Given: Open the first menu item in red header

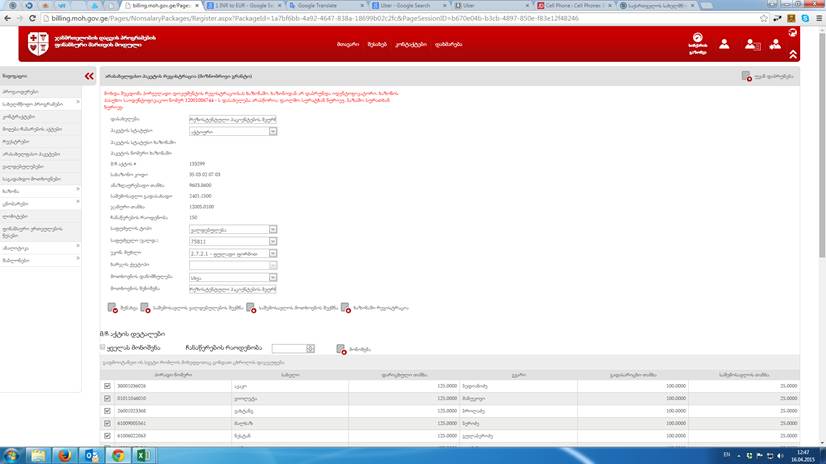Looking at the screenshot, I should point(347,45).
